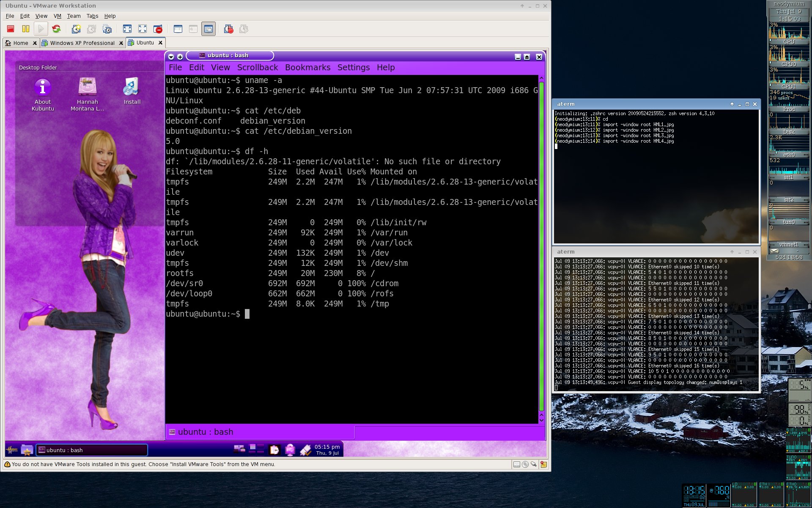Close the Windows XP Professional tab
812x508 pixels.
click(121, 43)
